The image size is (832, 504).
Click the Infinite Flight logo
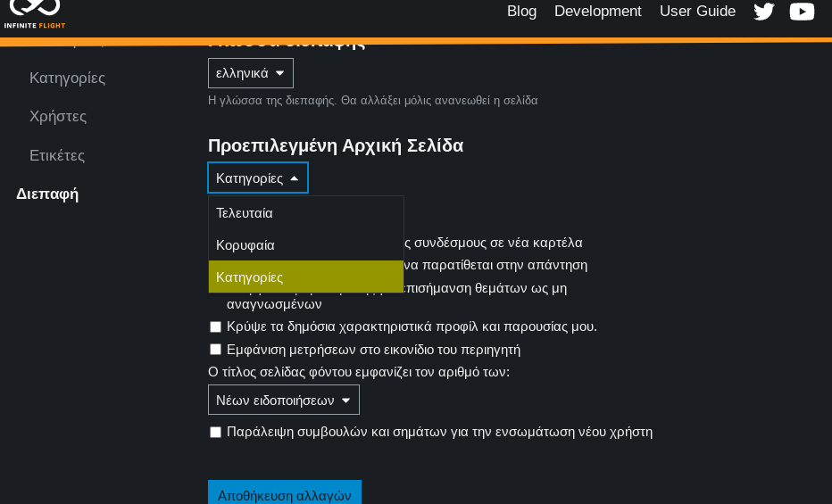[x=35, y=12]
